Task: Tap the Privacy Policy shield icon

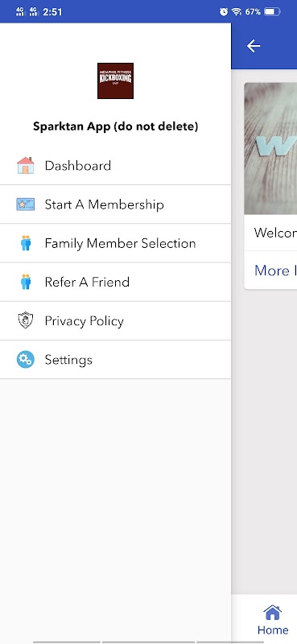Action: (26, 320)
